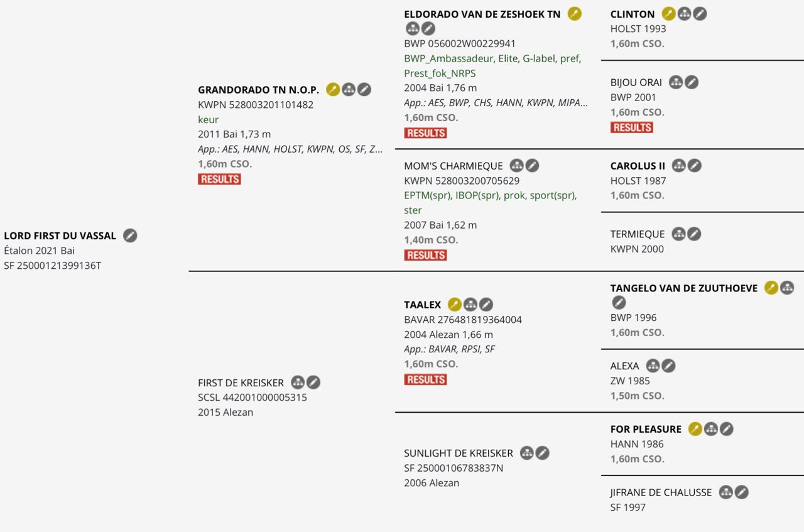Open the pedigree tree icon for Grandorado TN N.O.P.
804x532 pixels.
(349, 90)
